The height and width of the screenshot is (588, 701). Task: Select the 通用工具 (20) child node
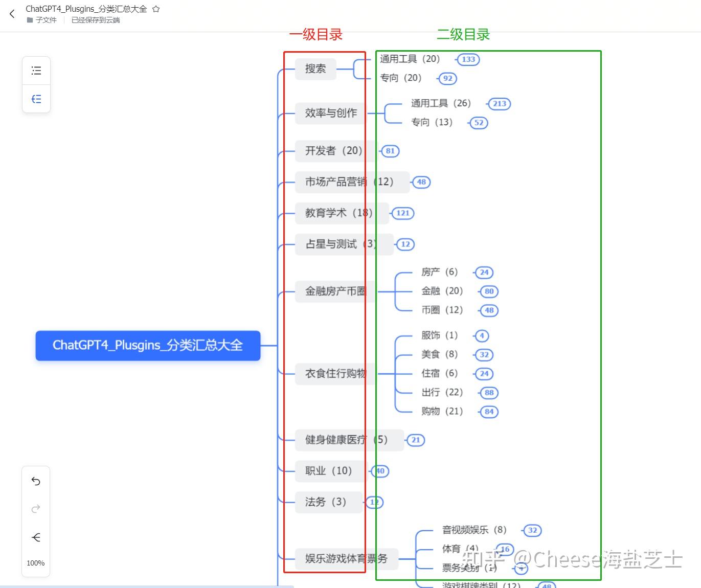[x=410, y=59]
